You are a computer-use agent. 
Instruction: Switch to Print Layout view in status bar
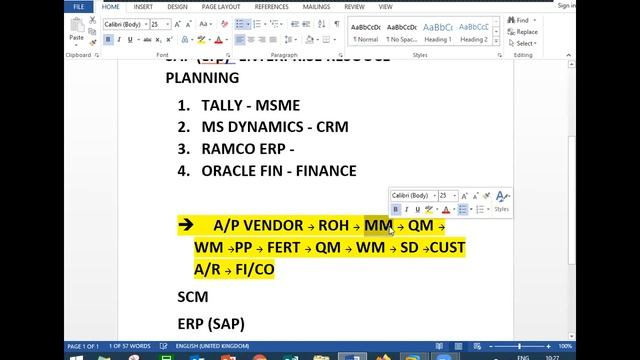pyautogui.click(x=458, y=346)
